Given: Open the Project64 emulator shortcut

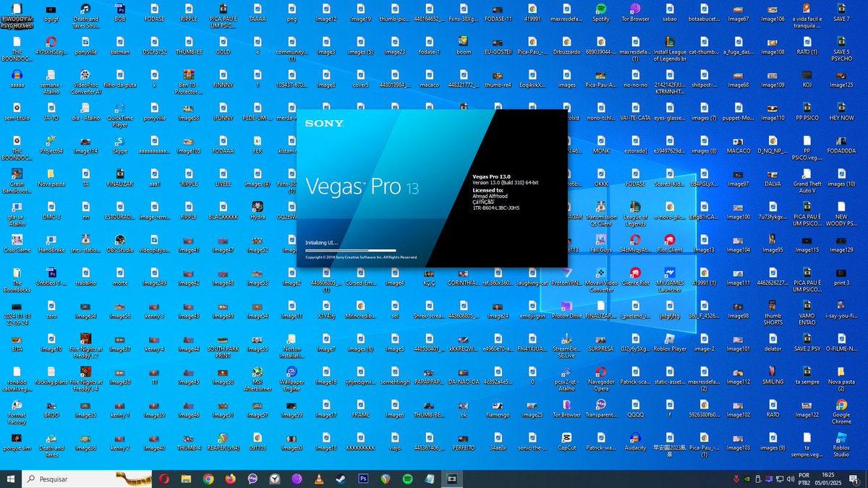Looking at the screenshot, I should (51, 145).
